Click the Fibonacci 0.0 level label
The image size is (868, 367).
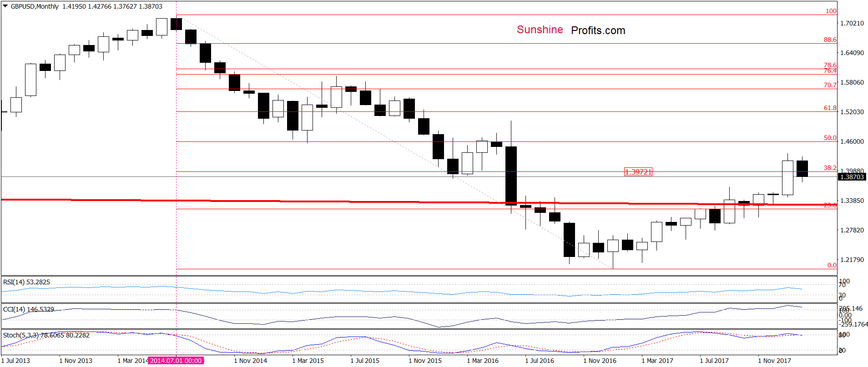pyautogui.click(x=832, y=265)
